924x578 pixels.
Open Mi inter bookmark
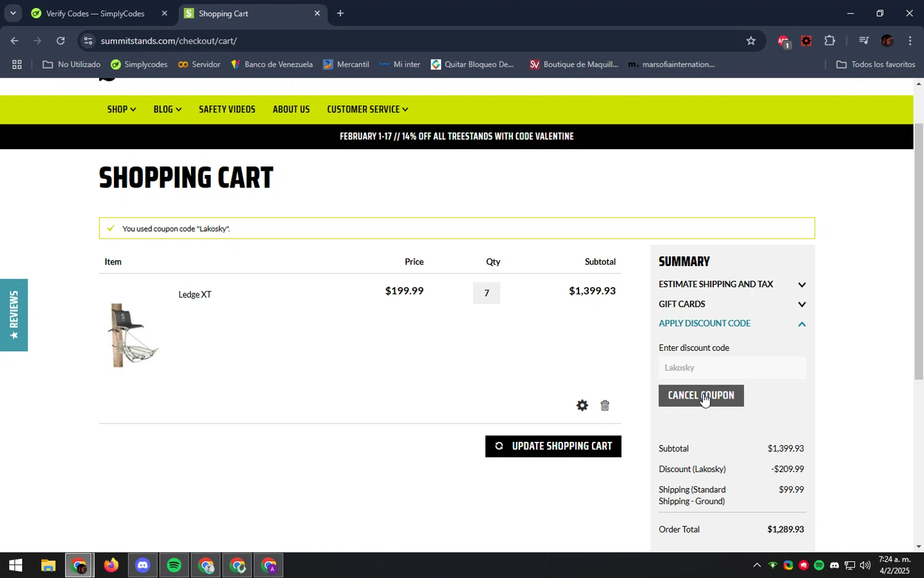click(400, 64)
